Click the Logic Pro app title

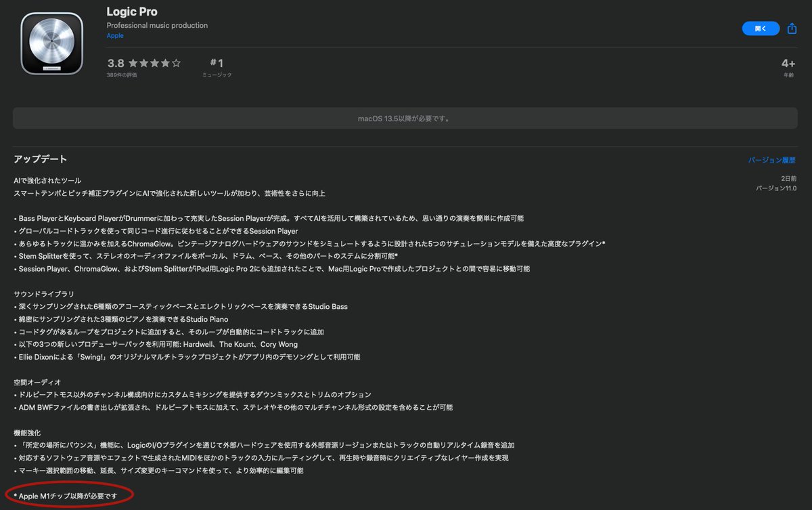tap(132, 12)
